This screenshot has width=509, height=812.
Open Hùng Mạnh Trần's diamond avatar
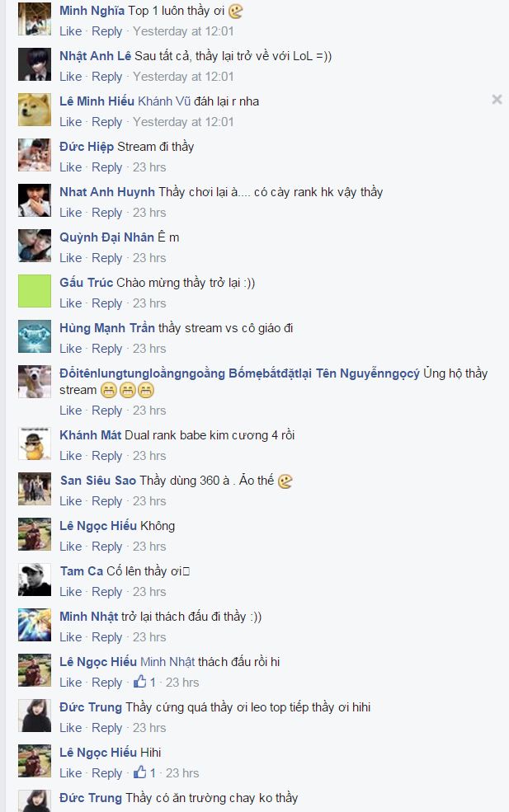pos(35,336)
